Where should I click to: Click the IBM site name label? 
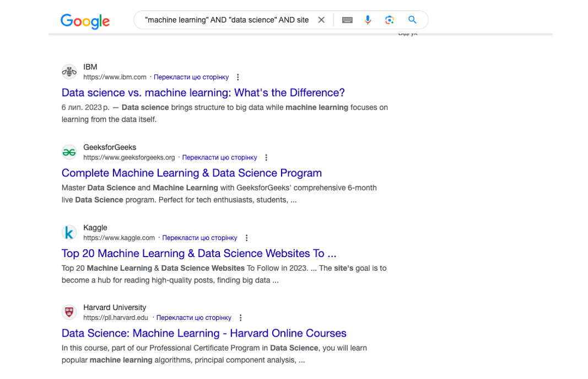pos(90,67)
